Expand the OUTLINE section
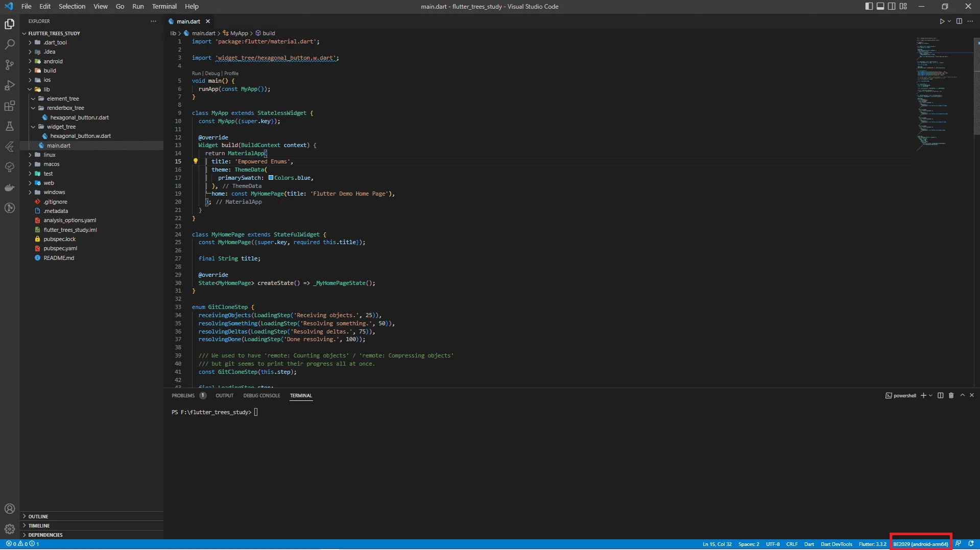This screenshot has width=980, height=550. click(38, 517)
